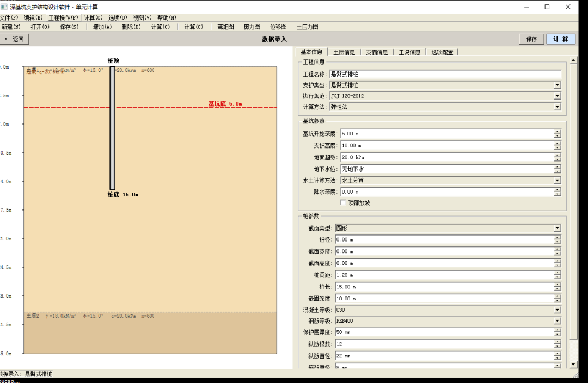Open the 帮助(H) menu

[x=167, y=17]
